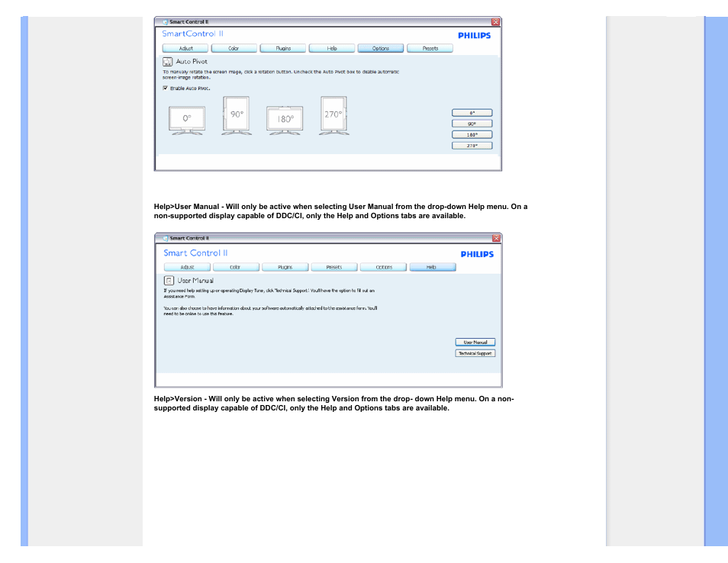Open the Adjust tab in the Auto Pivot window

click(x=185, y=48)
